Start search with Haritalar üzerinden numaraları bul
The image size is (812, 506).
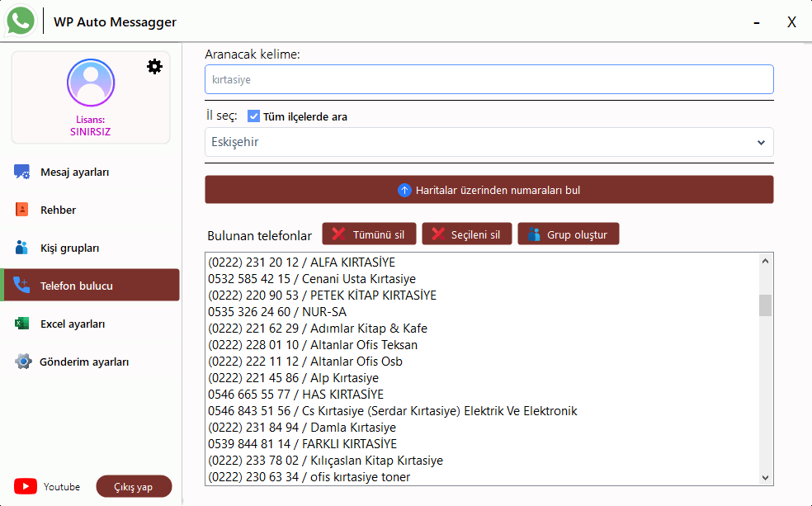click(489, 190)
